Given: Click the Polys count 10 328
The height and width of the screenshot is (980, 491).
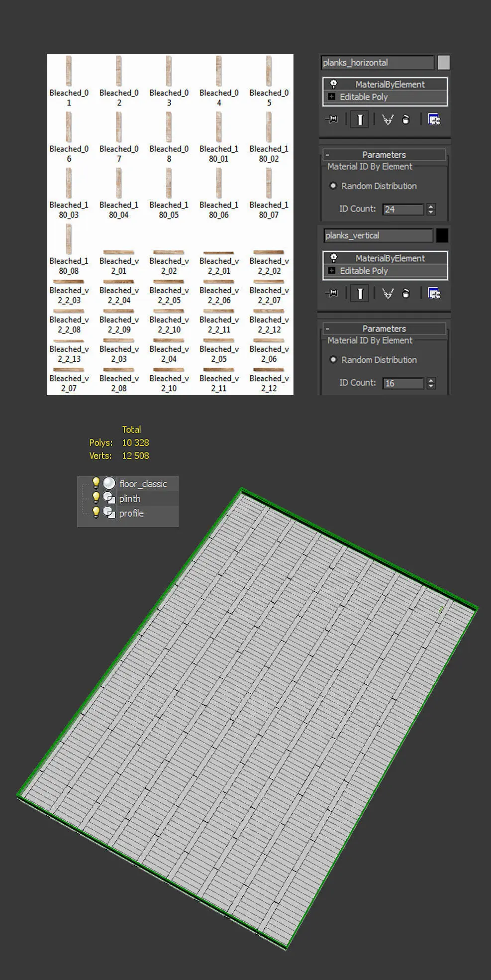Looking at the screenshot, I should click(x=135, y=442).
